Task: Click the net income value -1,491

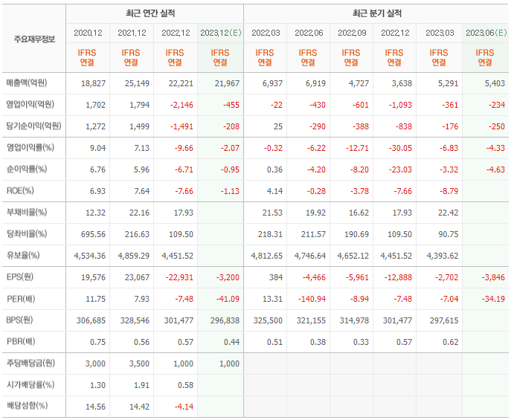Action: [181, 126]
